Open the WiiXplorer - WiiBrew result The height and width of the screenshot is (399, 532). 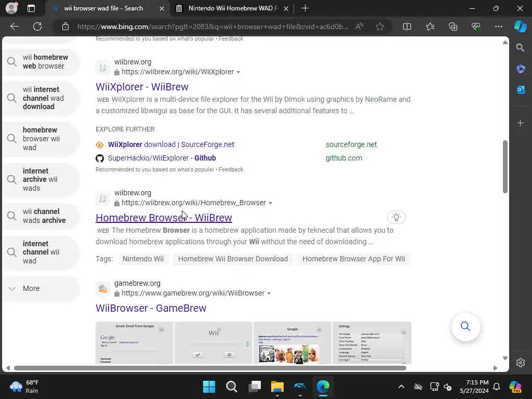point(142,87)
